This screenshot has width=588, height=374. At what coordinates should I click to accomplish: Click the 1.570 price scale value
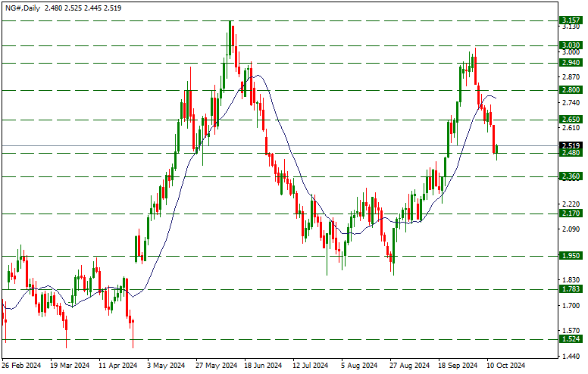click(x=571, y=331)
